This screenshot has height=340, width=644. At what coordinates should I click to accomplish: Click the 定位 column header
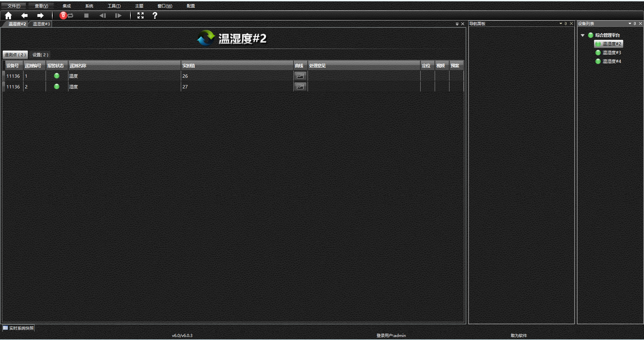427,66
